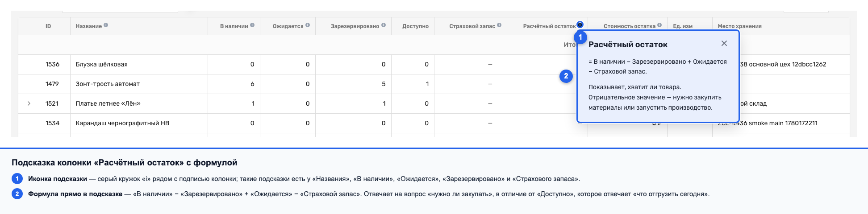868x214 pixels.
Task: Select product name «Карандаш чернографитный HB»
Action: 122,123
